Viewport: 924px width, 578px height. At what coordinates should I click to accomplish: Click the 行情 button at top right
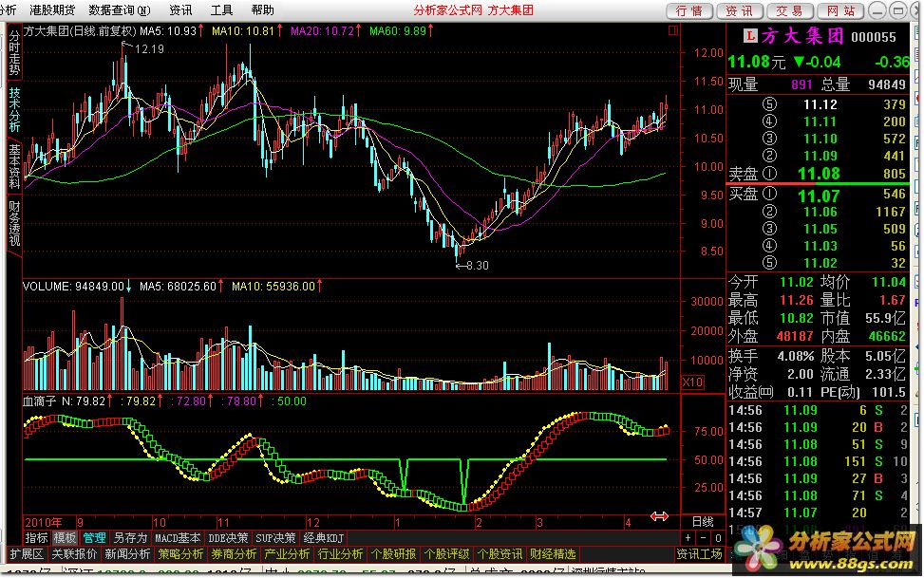point(689,10)
